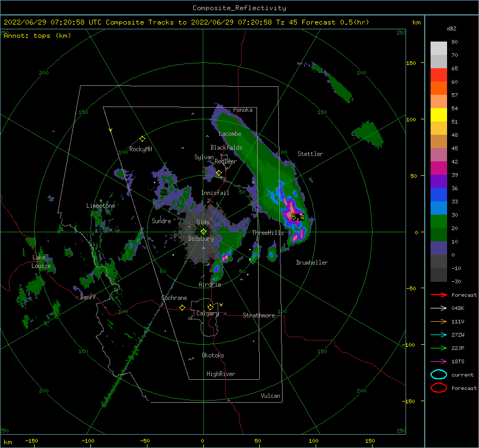This screenshot has height=448, width=479.
Task: Click the red forecast arrow in legend
Action: point(439,295)
